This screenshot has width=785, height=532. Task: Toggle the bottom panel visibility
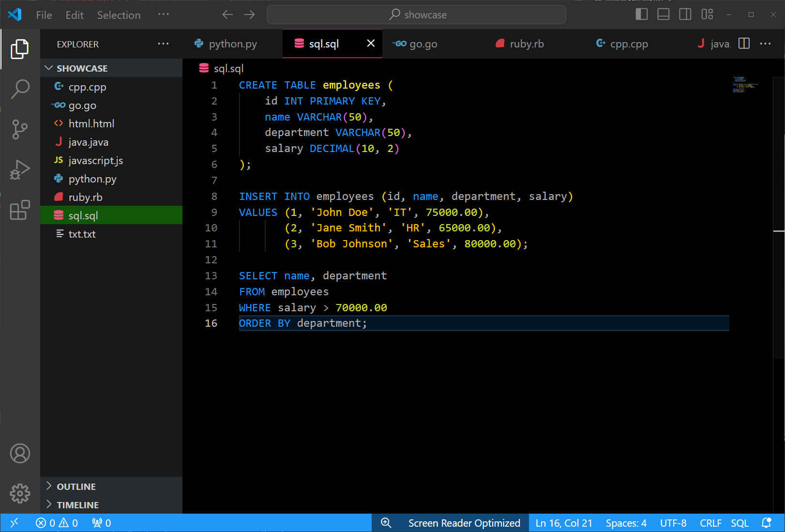click(x=664, y=15)
